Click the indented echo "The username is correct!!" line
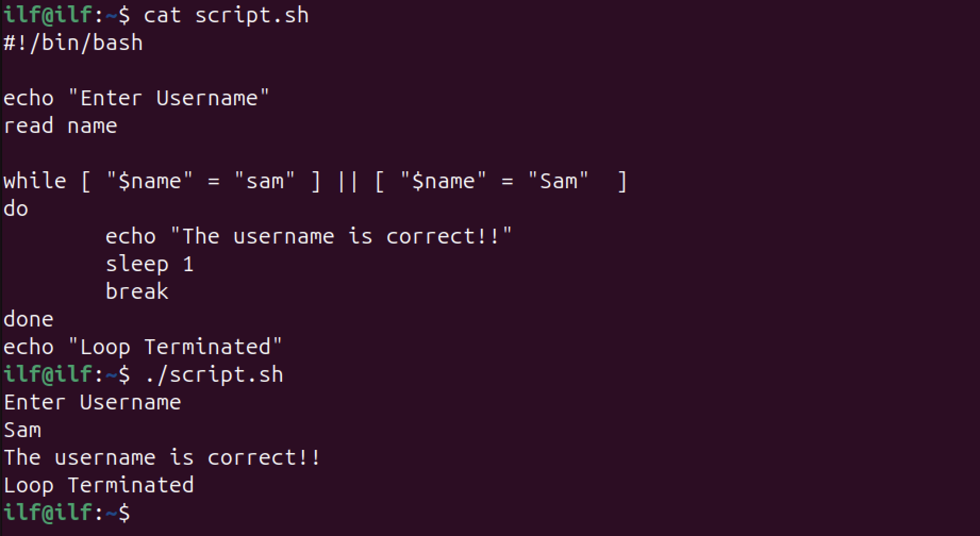This screenshot has width=980, height=536. (x=309, y=237)
